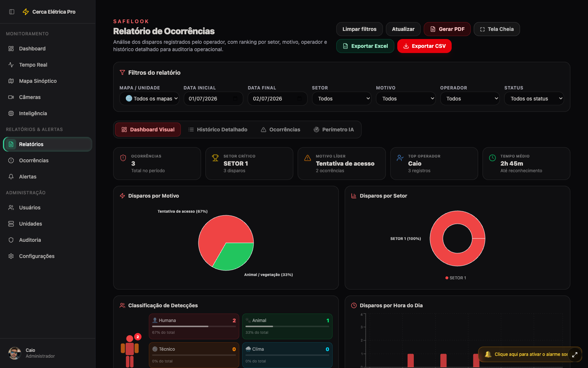Click the shield icon in Ocorrências card
This screenshot has height=368, width=588.
click(x=123, y=158)
